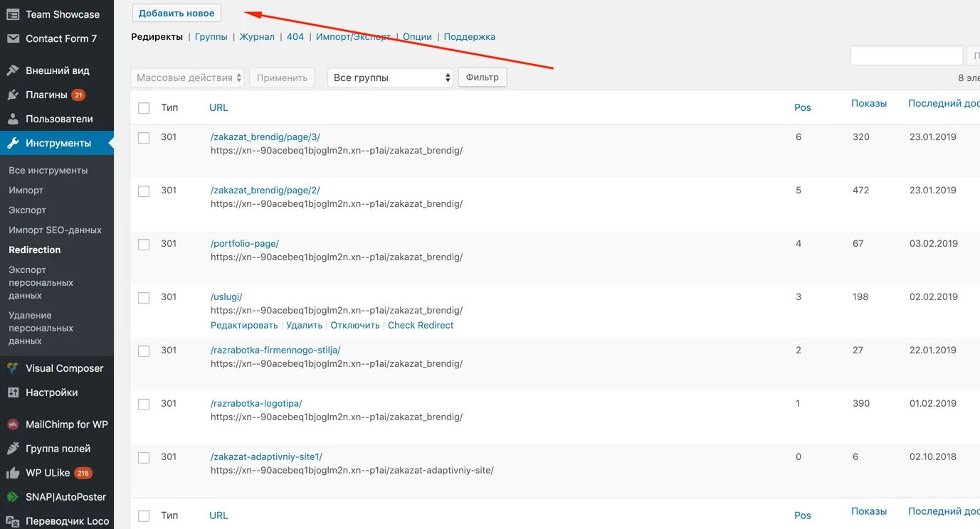Open the Все группы dropdown
Viewport: 980px width, 529px height.
click(391, 78)
